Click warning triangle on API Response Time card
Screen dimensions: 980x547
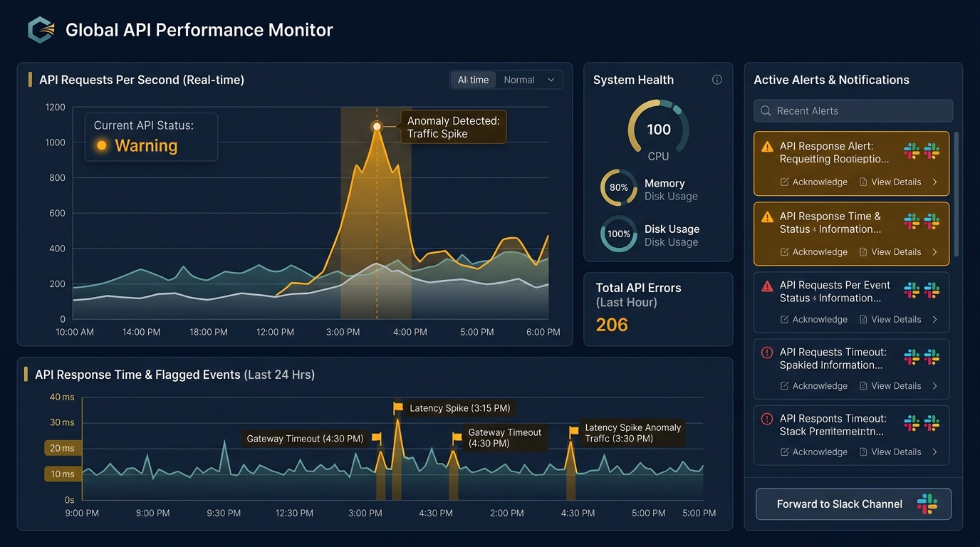coord(767,217)
